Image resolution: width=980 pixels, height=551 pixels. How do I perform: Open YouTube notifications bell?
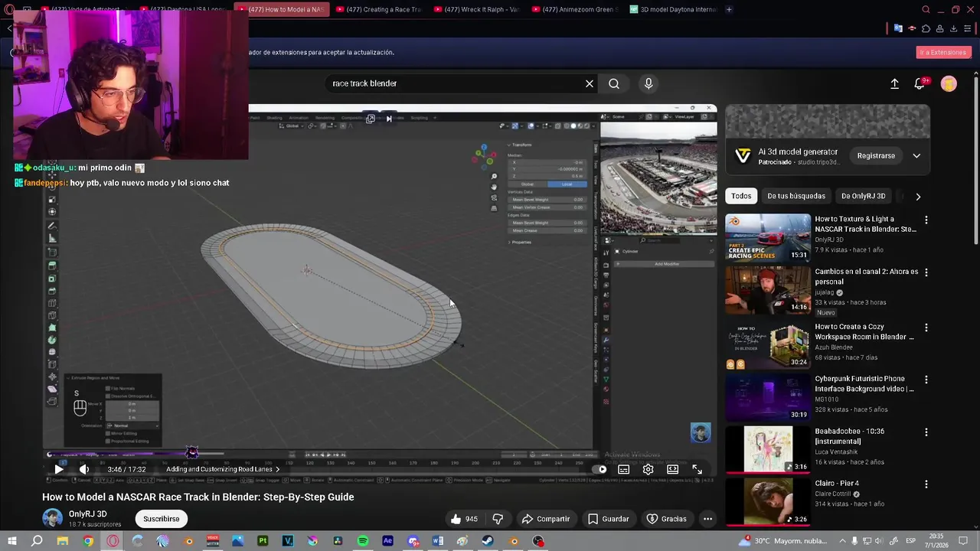(920, 83)
